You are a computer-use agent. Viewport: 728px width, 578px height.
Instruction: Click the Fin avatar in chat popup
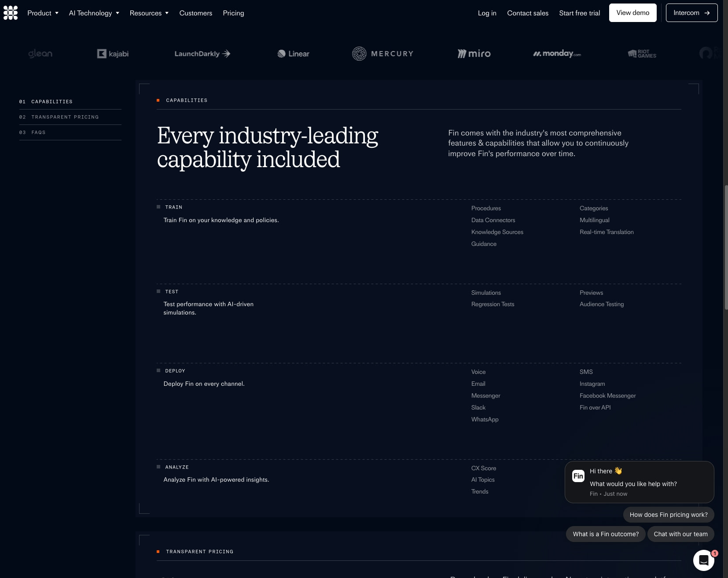(x=578, y=476)
